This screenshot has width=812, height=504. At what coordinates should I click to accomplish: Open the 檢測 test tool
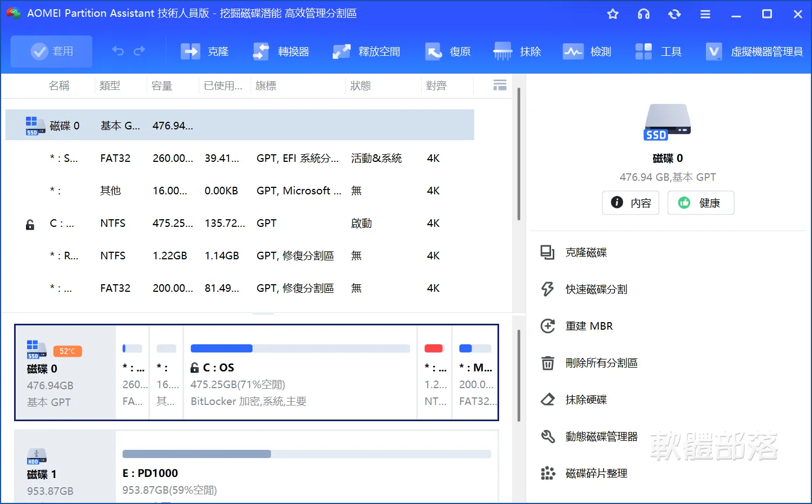pyautogui.click(x=587, y=51)
